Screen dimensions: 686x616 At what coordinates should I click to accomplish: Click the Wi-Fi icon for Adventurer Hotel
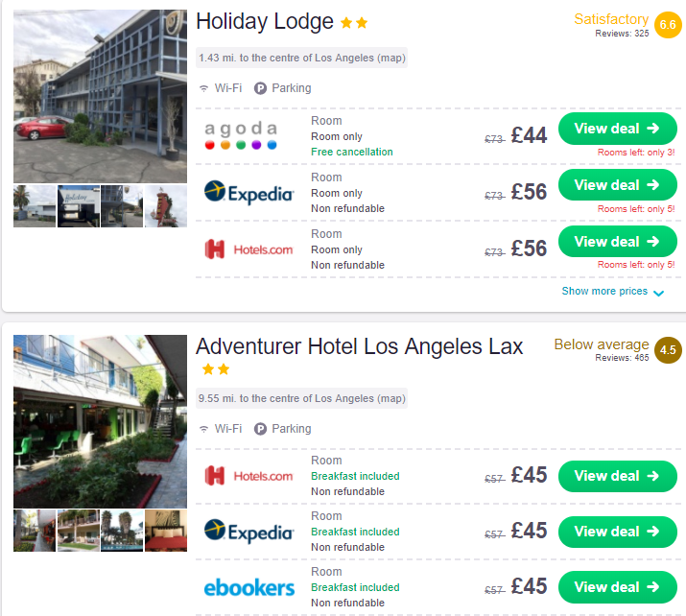tap(203, 429)
